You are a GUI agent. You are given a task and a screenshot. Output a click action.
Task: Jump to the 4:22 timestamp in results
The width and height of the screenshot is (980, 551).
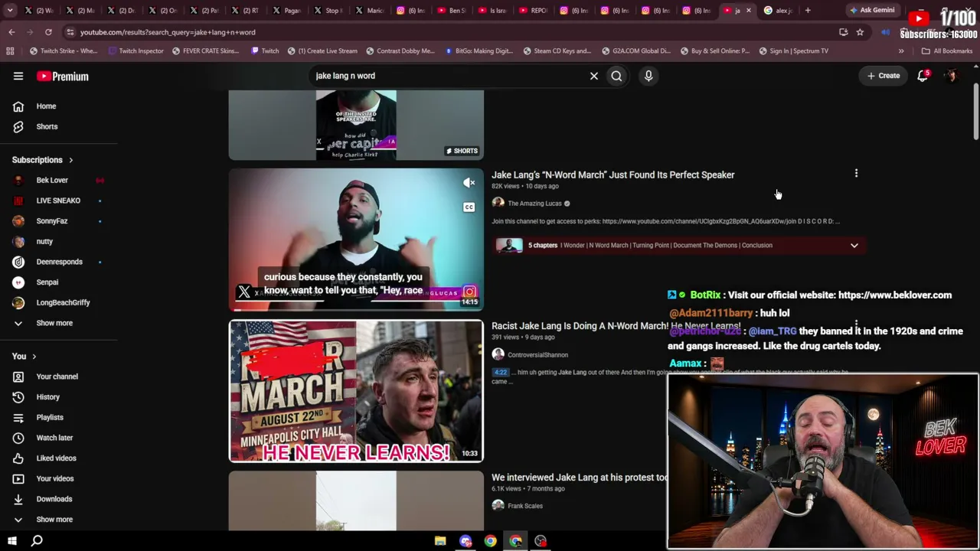click(500, 373)
